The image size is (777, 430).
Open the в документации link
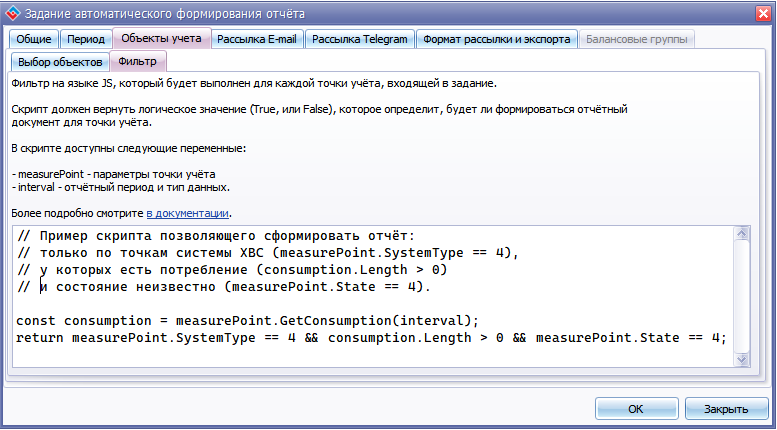[x=188, y=213]
